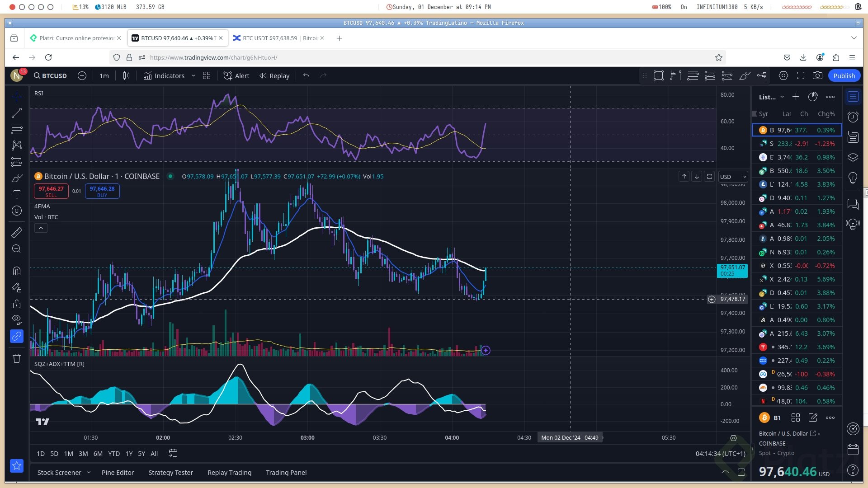Take a chart snapshot with camera icon

[x=817, y=76]
